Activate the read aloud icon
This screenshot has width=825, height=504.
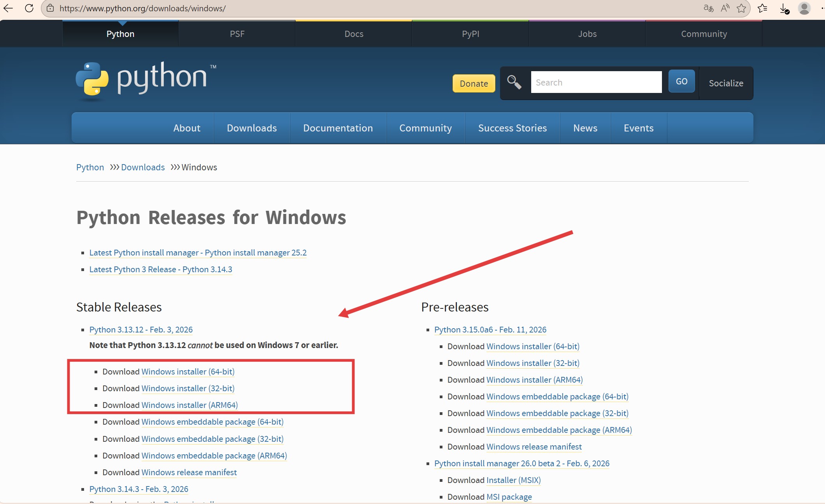tap(725, 8)
